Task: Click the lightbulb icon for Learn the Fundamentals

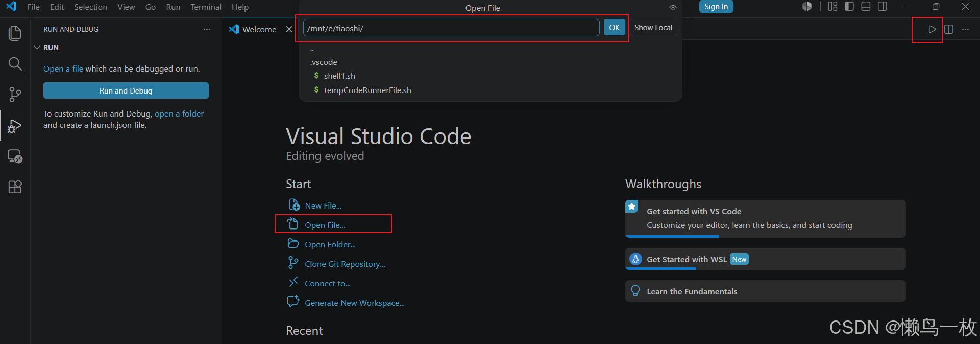Action: point(635,291)
